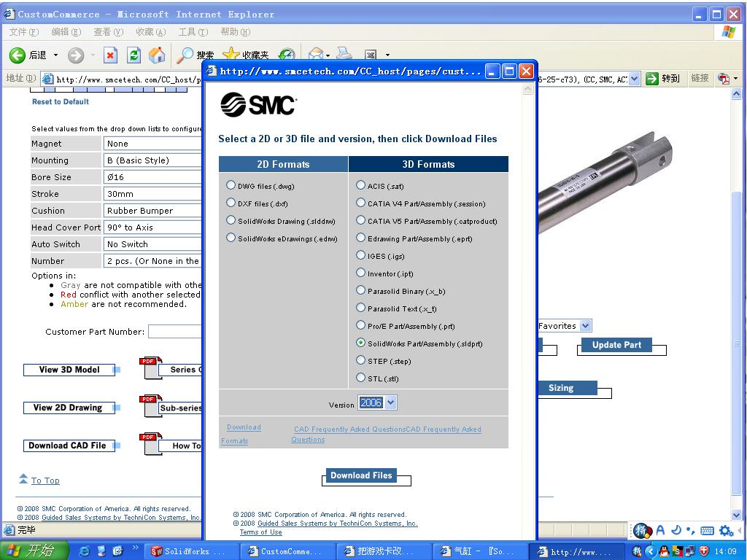
Task: Open the Favorites star icon
Action: point(231,53)
